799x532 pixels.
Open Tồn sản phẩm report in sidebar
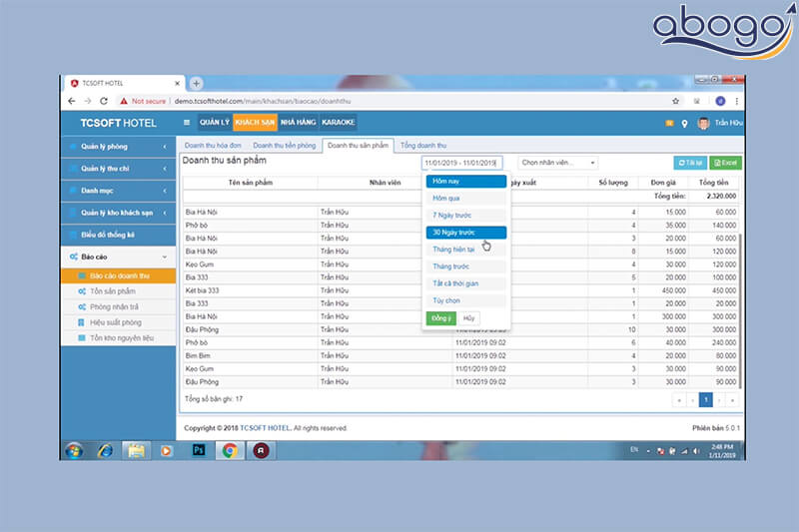pos(112,290)
